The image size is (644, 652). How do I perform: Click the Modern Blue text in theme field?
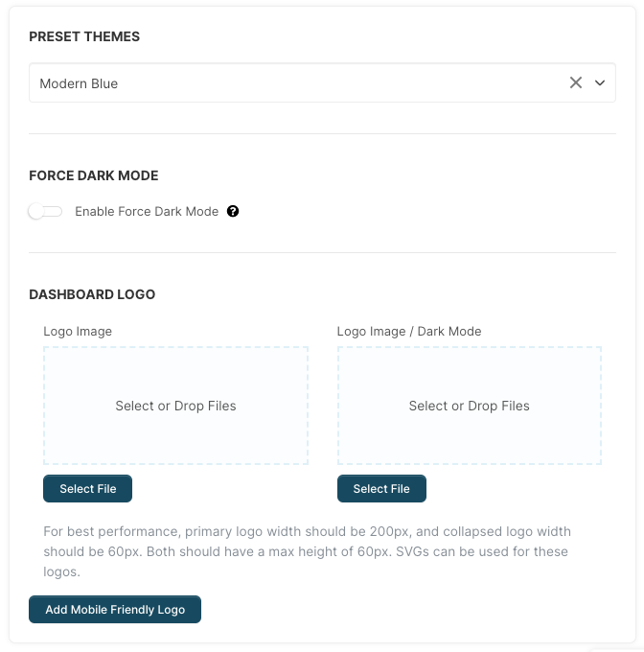click(x=79, y=83)
